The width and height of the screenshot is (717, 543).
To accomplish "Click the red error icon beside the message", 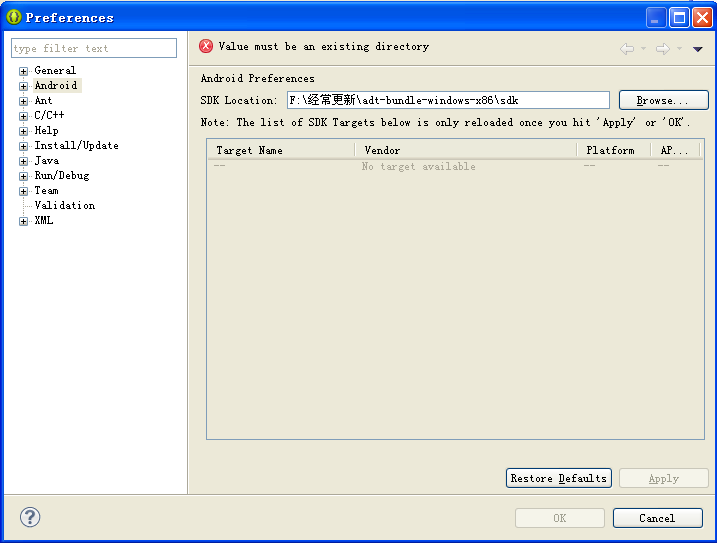I will [206, 46].
